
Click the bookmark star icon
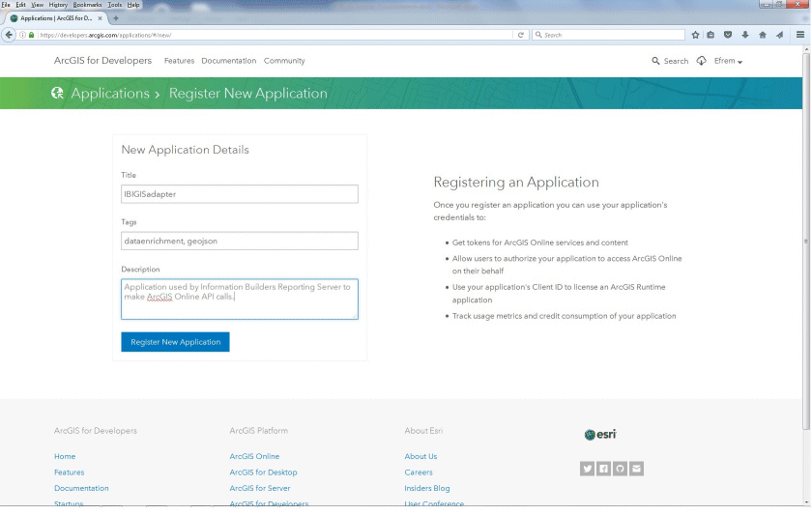pyautogui.click(x=695, y=35)
